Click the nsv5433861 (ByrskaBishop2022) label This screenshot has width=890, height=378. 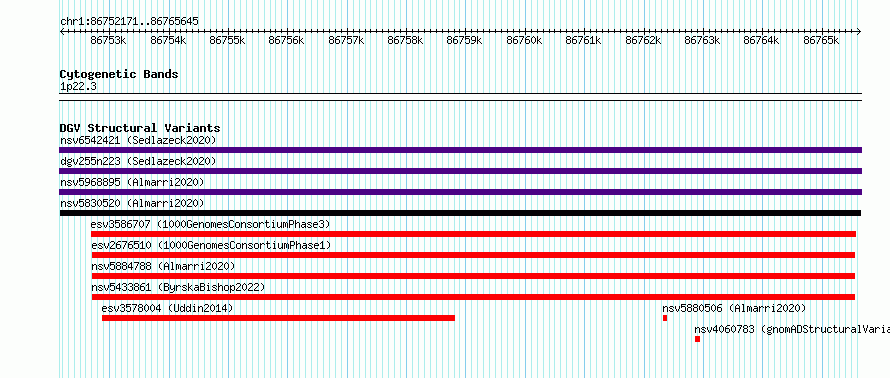tap(178, 287)
